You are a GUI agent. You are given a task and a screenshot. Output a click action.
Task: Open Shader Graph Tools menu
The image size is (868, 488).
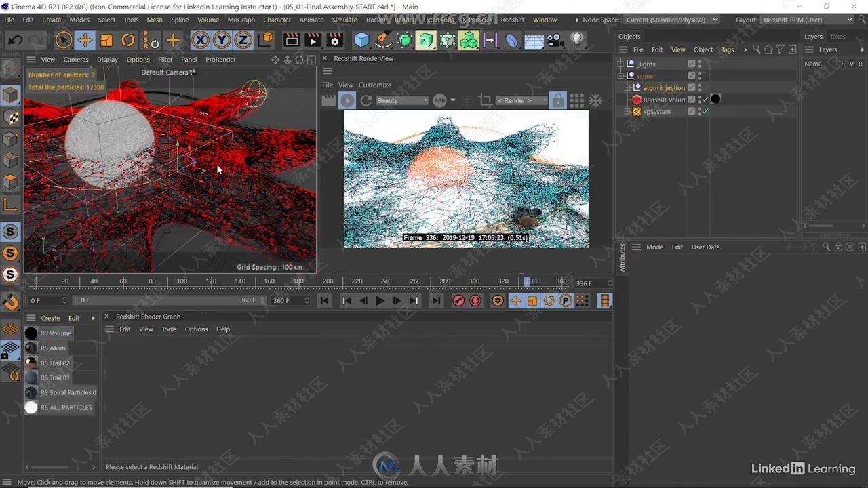169,329
